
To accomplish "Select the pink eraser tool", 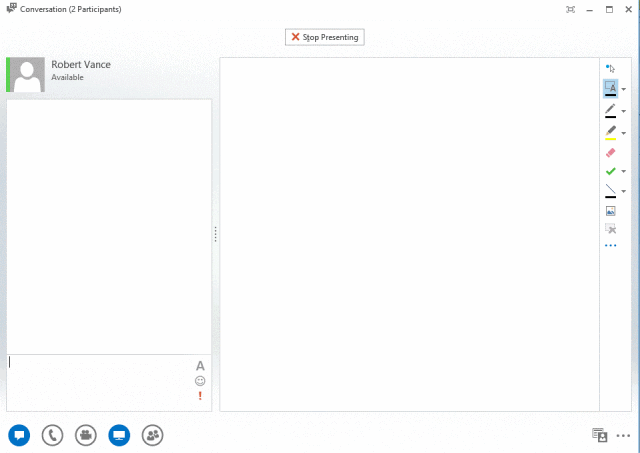I will [610, 153].
